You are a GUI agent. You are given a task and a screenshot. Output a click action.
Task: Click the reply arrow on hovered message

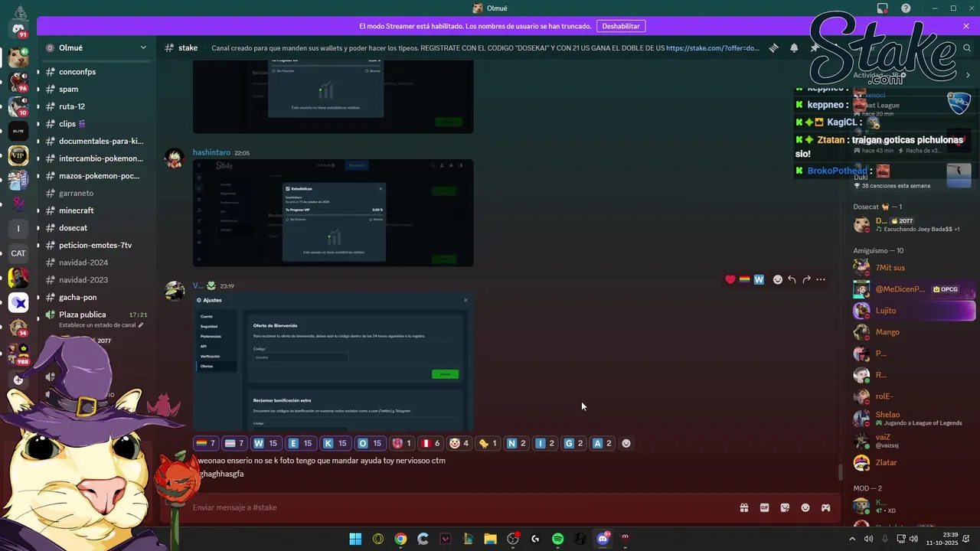[792, 279]
